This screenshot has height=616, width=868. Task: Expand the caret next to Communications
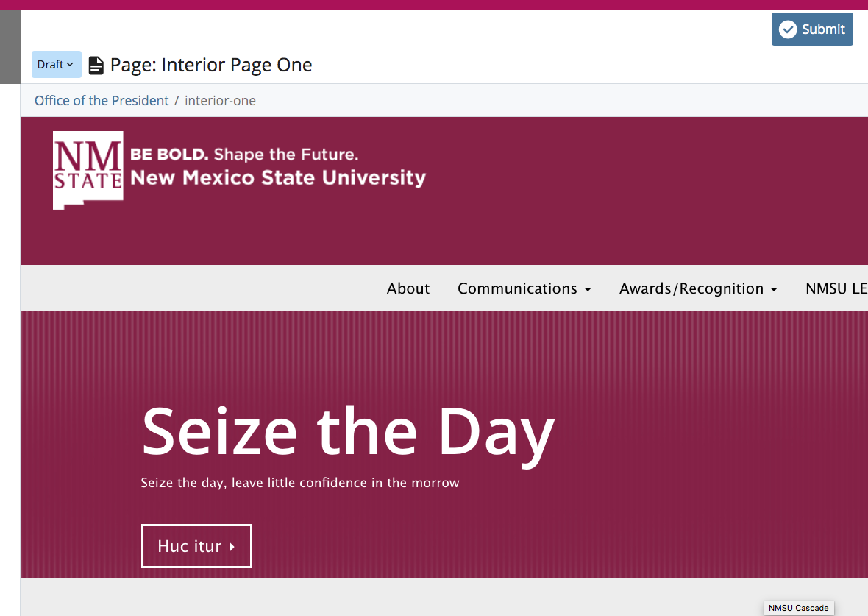click(x=588, y=290)
